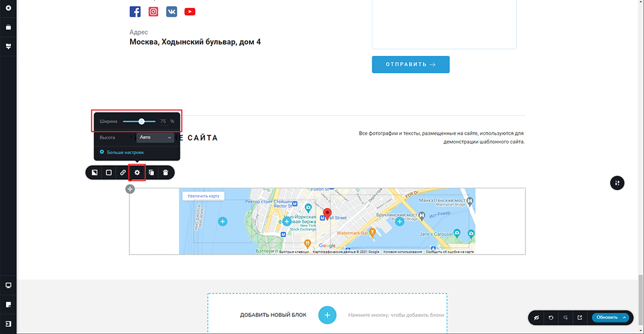Adjust the Ширина width slider handle
The image size is (644, 334).
(x=142, y=121)
